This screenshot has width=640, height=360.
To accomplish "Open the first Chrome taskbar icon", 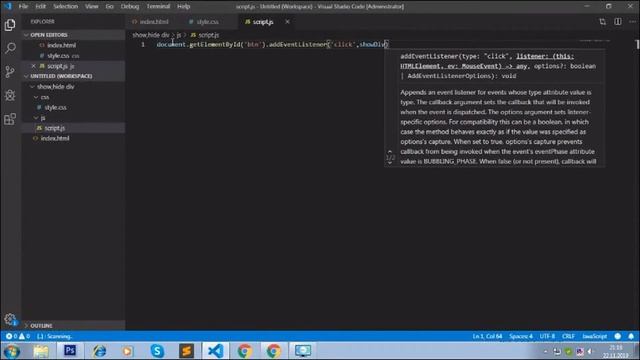I will coord(244,351).
